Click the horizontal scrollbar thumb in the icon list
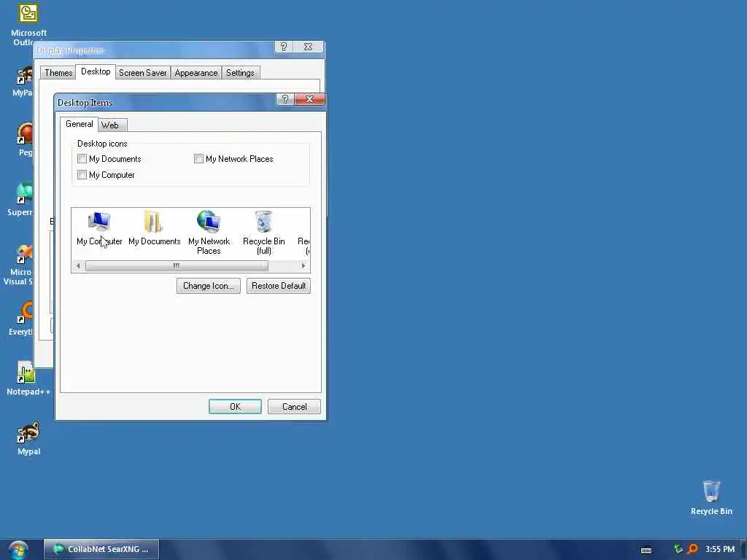This screenshot has height=560, width=747. pyautogui.click(x=177, y=265)
